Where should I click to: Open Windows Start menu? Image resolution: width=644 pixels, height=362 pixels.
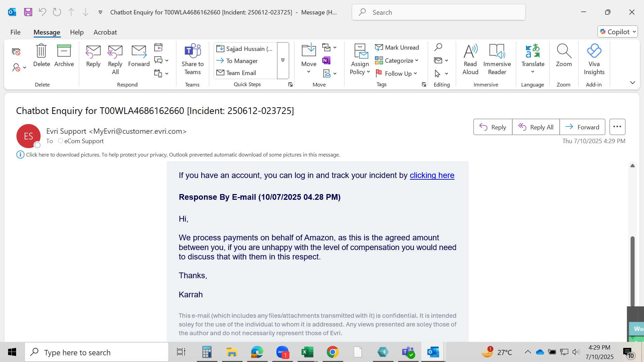(x=12, y=352)
